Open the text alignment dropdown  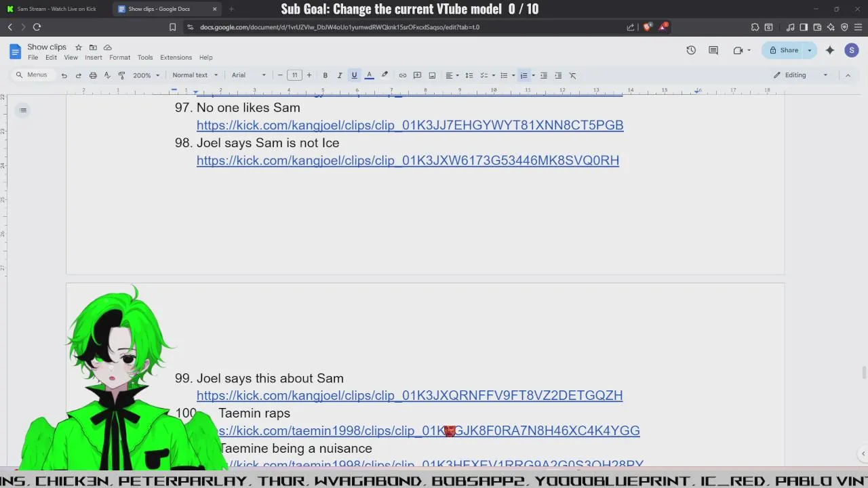452,75
